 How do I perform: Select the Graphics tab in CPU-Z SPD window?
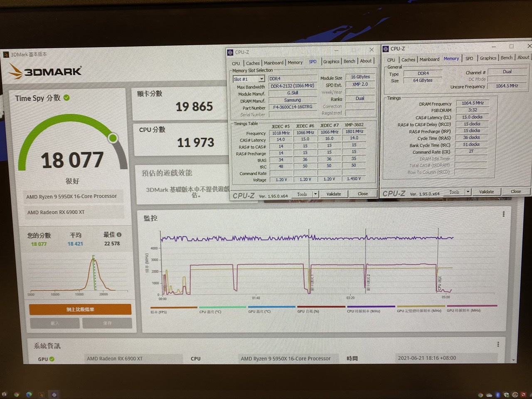tap(331, 62)
